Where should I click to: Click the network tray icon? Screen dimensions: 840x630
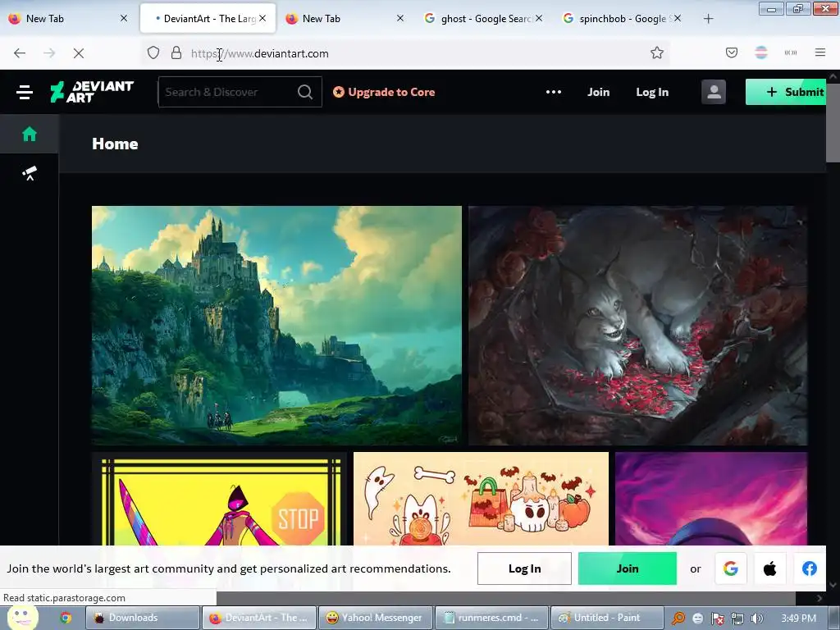737,619
